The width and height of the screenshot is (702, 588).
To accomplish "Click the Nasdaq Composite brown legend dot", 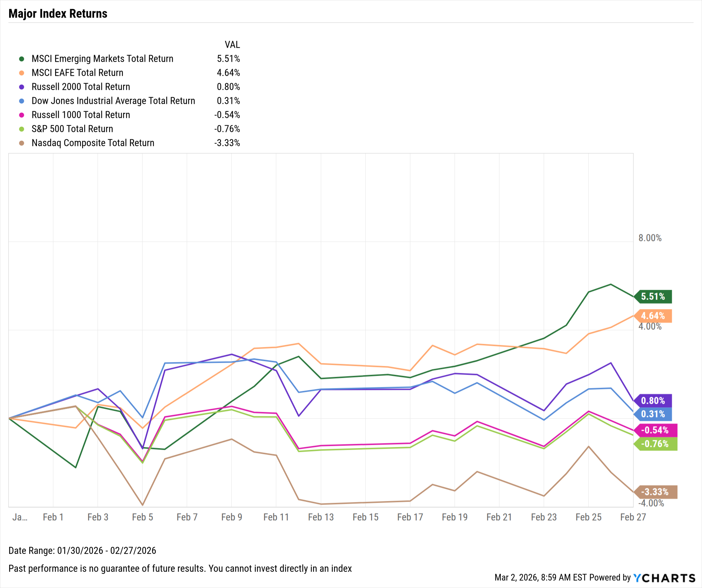I will [21, 143].
